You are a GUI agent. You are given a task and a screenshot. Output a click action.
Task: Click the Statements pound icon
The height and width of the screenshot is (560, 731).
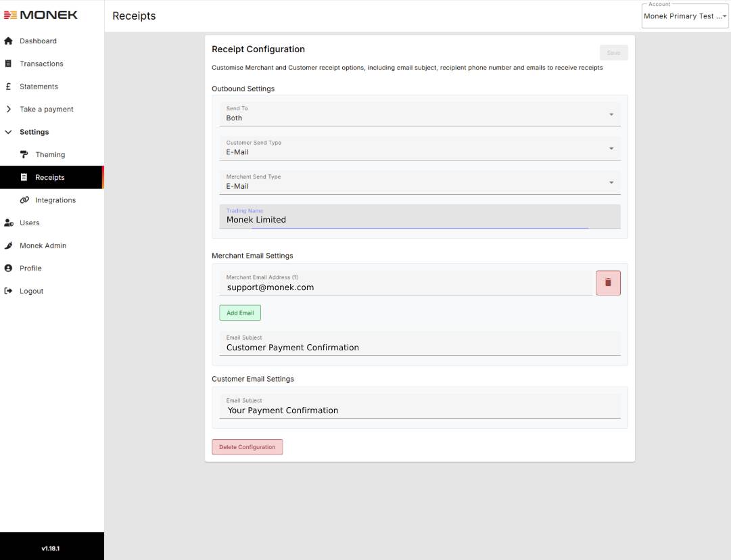[x=8, y=87]
